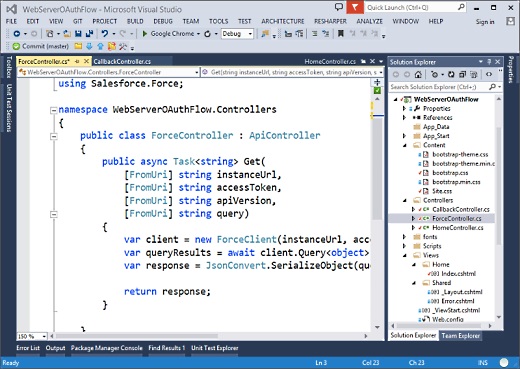Collapse the namespace code outlining block
Image resolution: width=520 pixels, height=369 pixels.
(53, 110)
